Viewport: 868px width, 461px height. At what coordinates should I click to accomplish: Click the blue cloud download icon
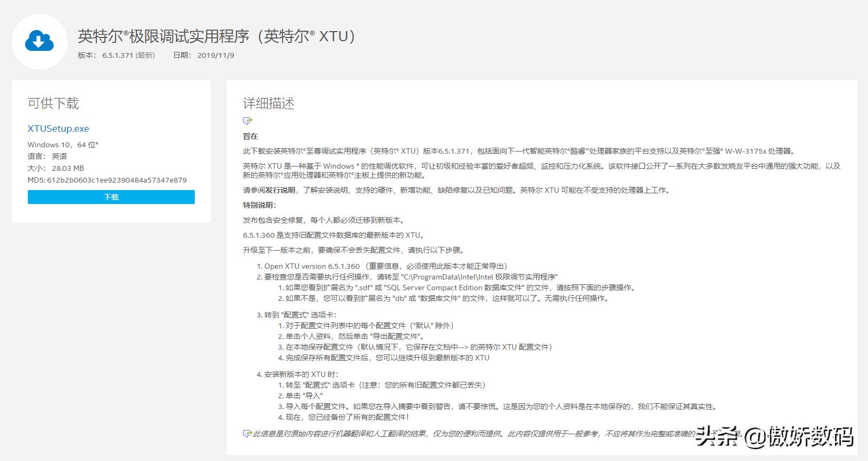coord(40,41)
